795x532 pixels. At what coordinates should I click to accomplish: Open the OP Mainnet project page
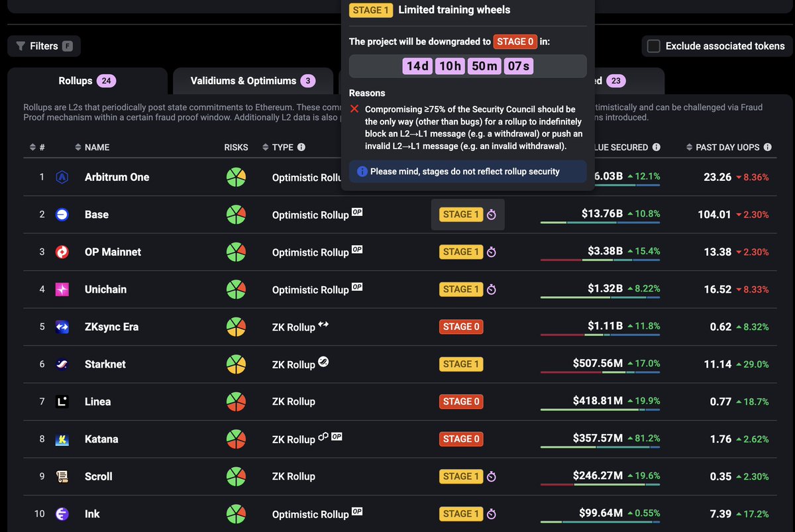113,252
